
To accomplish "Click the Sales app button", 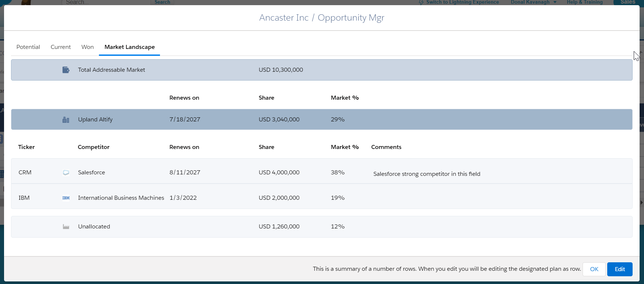I will point(628,2).
